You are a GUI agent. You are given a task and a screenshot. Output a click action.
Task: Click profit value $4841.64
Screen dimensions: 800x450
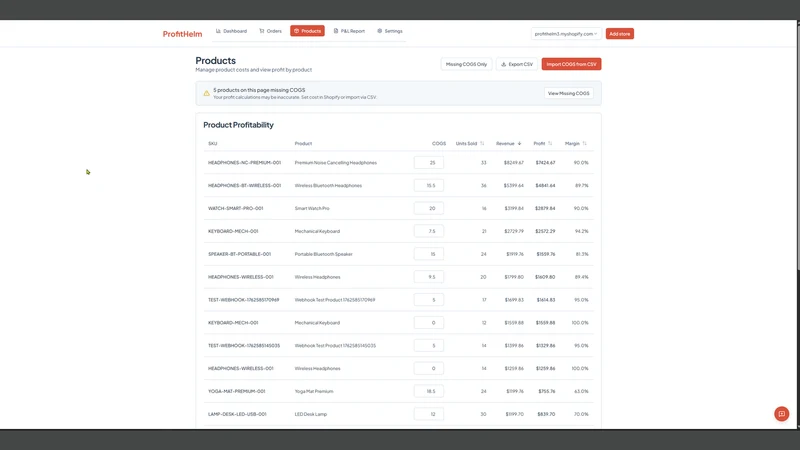(545, 186)
